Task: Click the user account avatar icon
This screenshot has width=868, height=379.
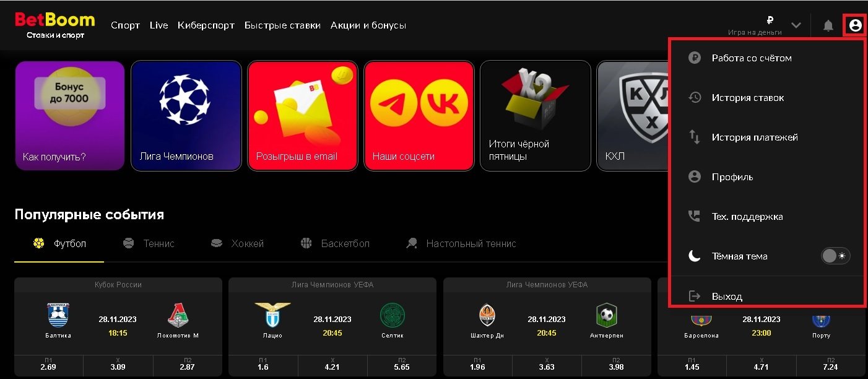Action: click(855, 25)
